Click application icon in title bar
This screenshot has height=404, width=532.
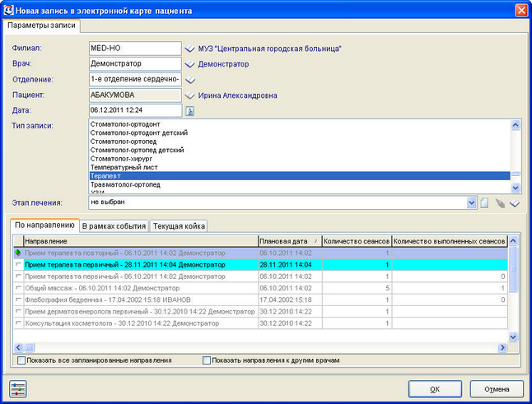coord(8,11)
